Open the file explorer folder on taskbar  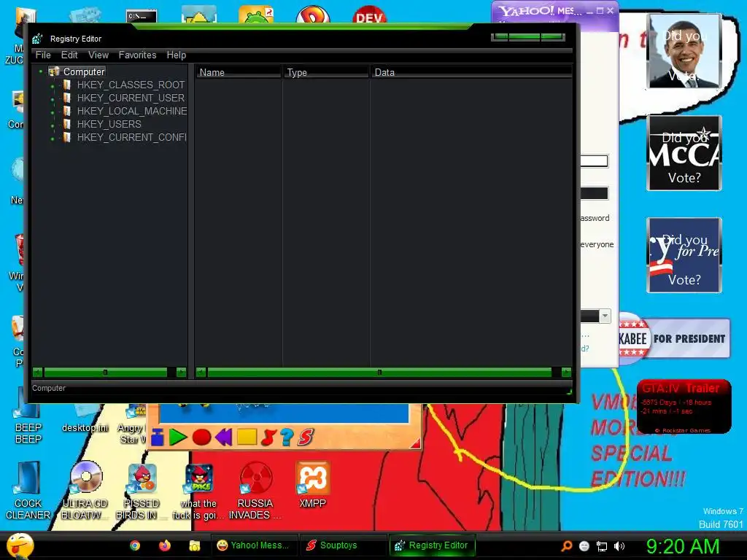194,545
